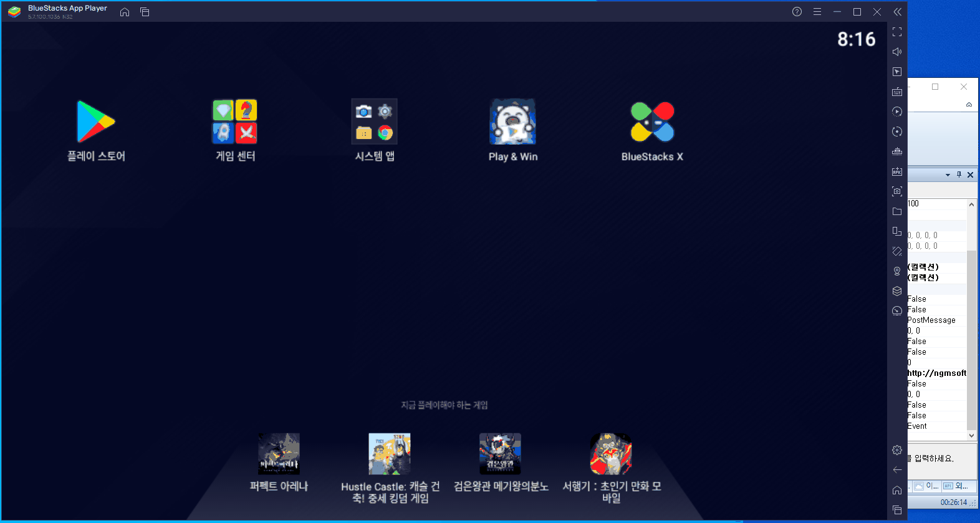Screen dimensions: 980x523
Task: Switch to the API '외...' tab
Action: click(x=956, y=486)
